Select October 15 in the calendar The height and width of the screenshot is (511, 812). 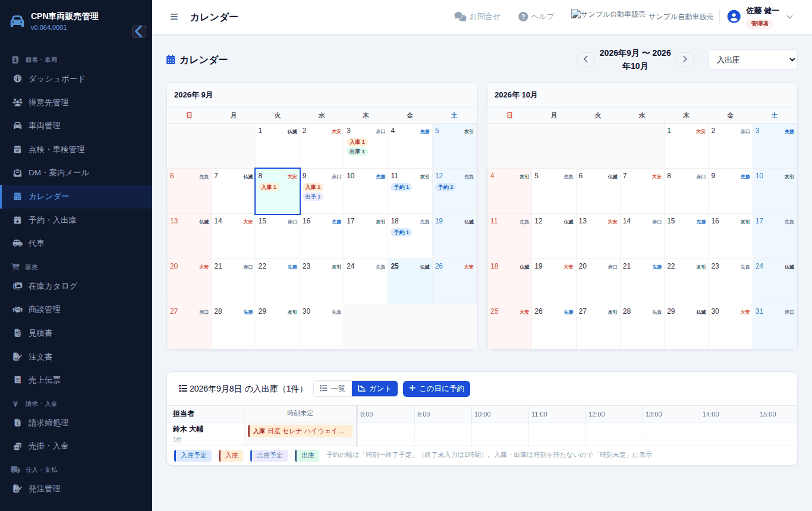point(686,236)
